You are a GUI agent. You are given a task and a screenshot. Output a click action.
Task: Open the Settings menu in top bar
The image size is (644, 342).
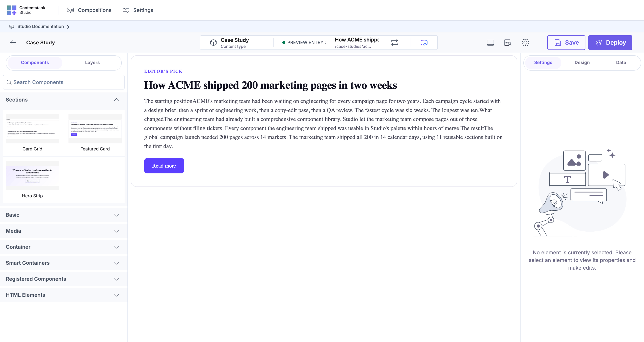click(138, 10)
